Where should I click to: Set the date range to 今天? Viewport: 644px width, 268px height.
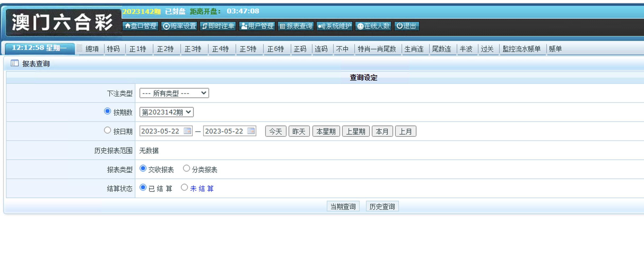pos(276,131)
